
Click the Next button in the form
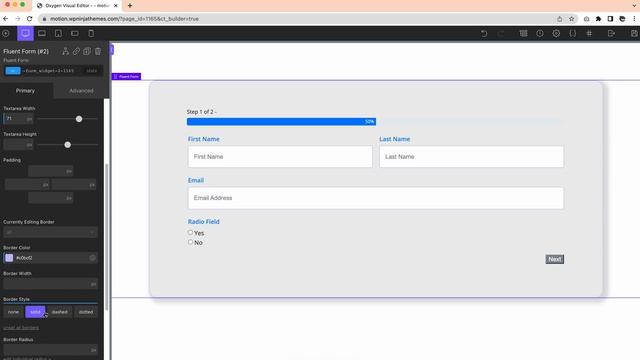554,259
